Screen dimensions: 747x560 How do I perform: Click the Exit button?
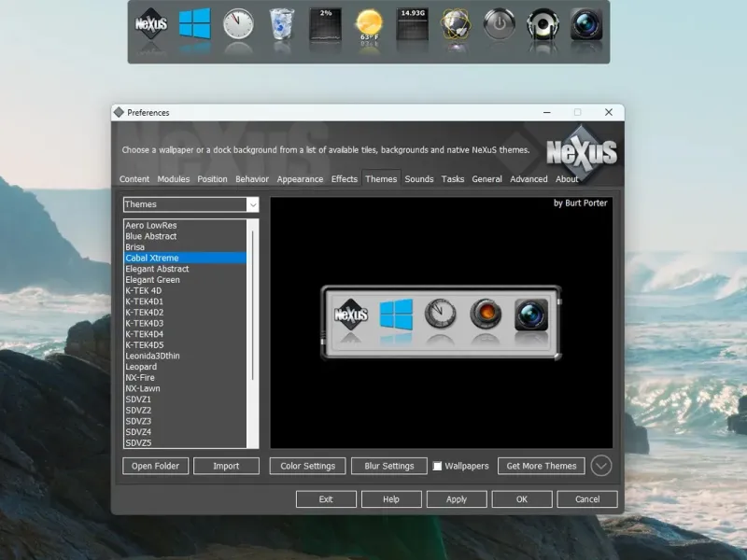coord(326,499)
